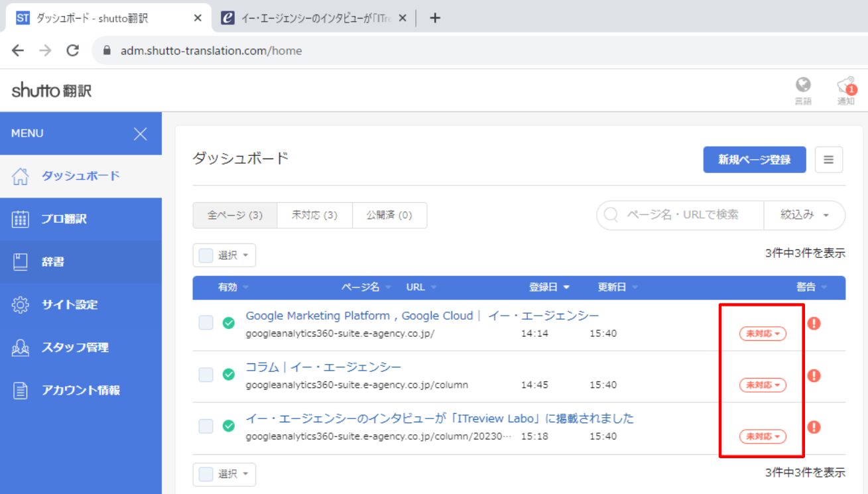
Task: Open the top 選択 dropdown
Action: [x=224, y=255]
